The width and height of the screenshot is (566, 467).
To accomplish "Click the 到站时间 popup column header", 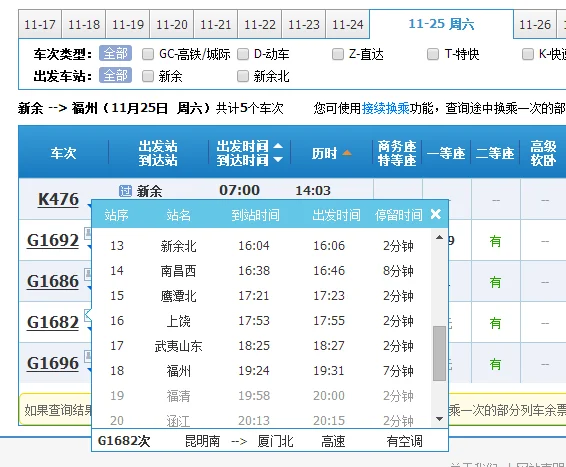I will tap(255, 215).
